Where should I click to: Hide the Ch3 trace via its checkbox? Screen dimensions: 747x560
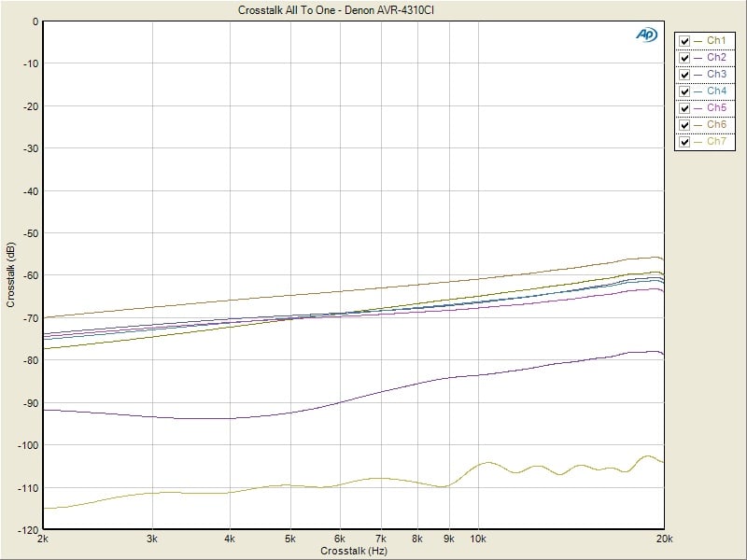pyautogui.click(x=684, y=75)
